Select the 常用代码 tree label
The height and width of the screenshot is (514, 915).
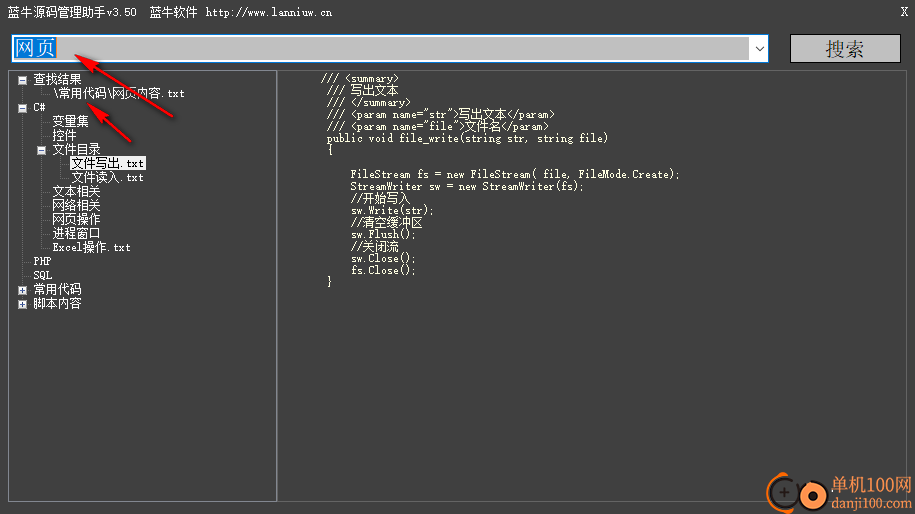pyautogui.click(x=57, y=289)
